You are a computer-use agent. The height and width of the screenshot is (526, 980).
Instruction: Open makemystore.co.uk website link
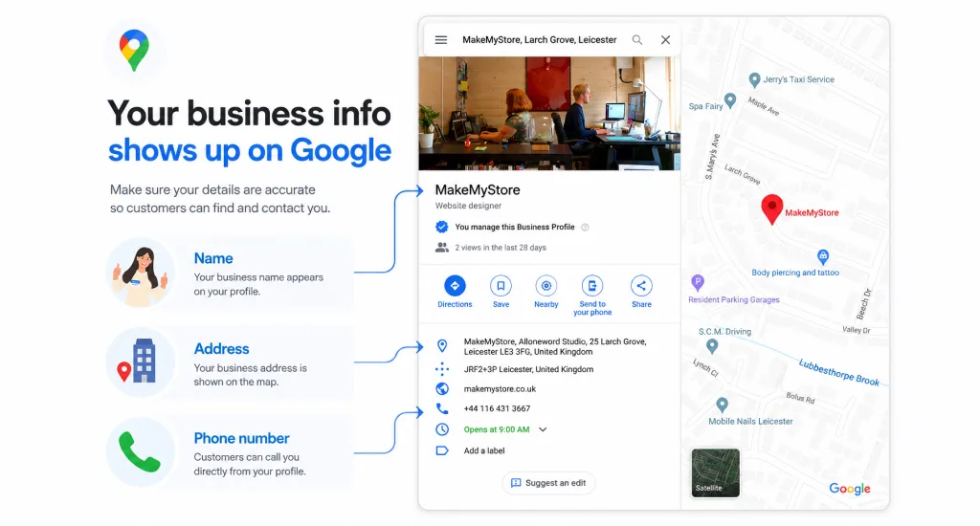click(x=500, y=388)
